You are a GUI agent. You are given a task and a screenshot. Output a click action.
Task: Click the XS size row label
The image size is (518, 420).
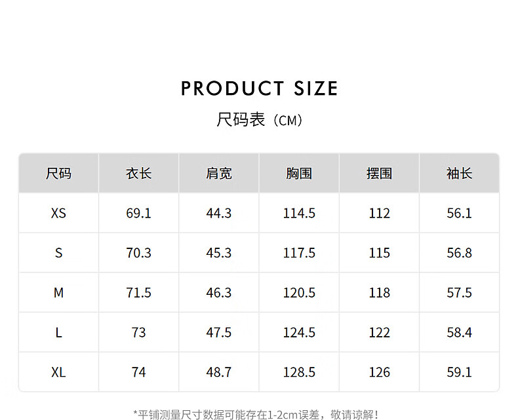tap(58, 214)
